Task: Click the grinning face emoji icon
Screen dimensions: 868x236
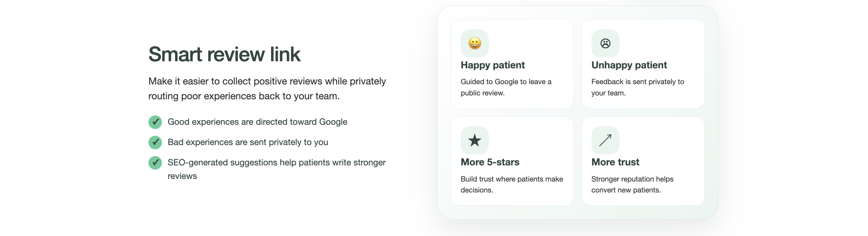Action: 475,43
